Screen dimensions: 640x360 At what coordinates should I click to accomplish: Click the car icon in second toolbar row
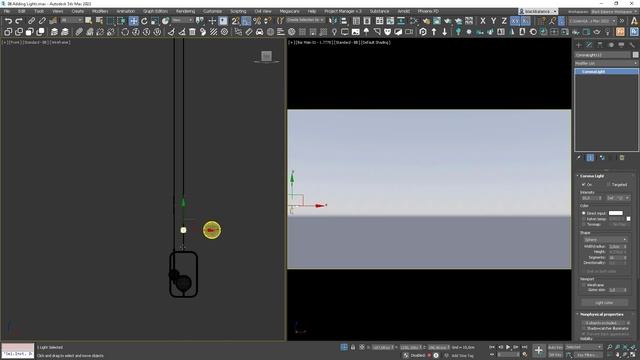(260, 32)
